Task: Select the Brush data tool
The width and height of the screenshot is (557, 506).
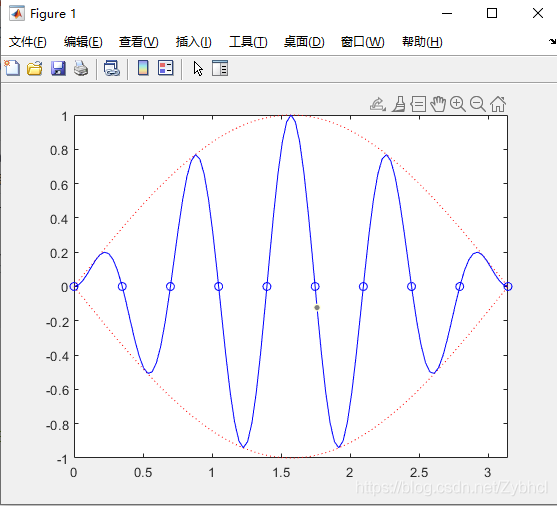Action: [399, 104]
